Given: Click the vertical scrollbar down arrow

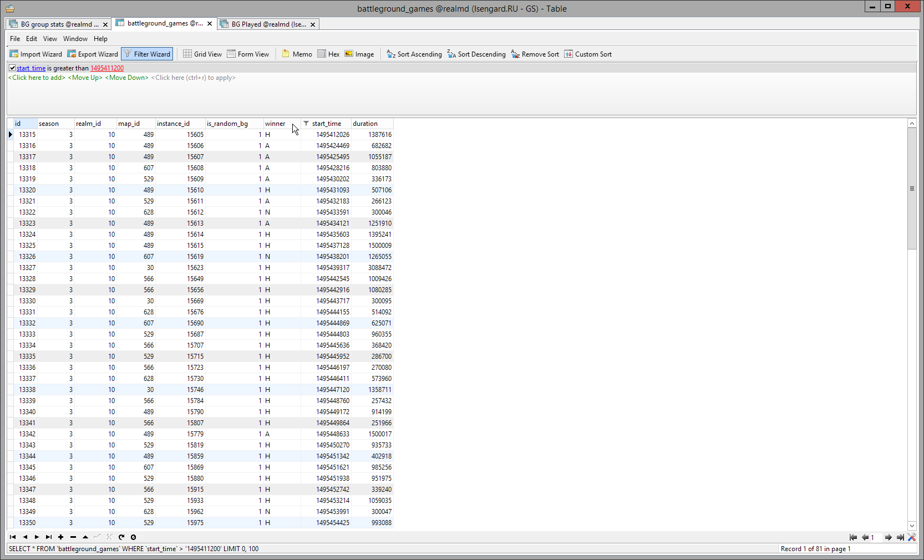Looking at the screenshot, I should pyautogui.click(x=912, y=526).
